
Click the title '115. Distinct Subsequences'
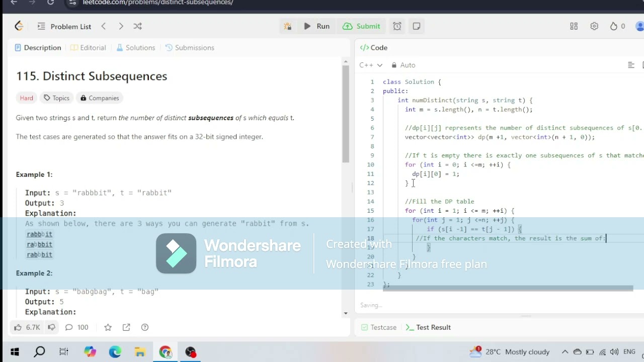click(x=92, y=76)
